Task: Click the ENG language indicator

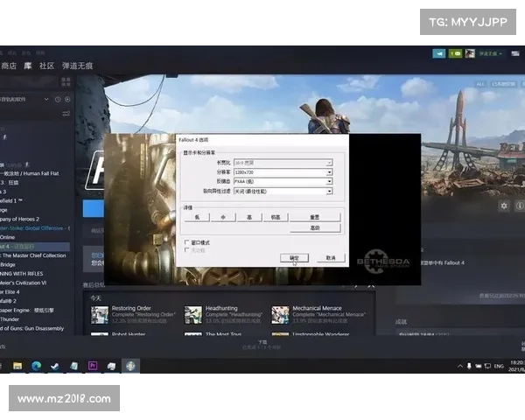Action: [x=499, y=366]
